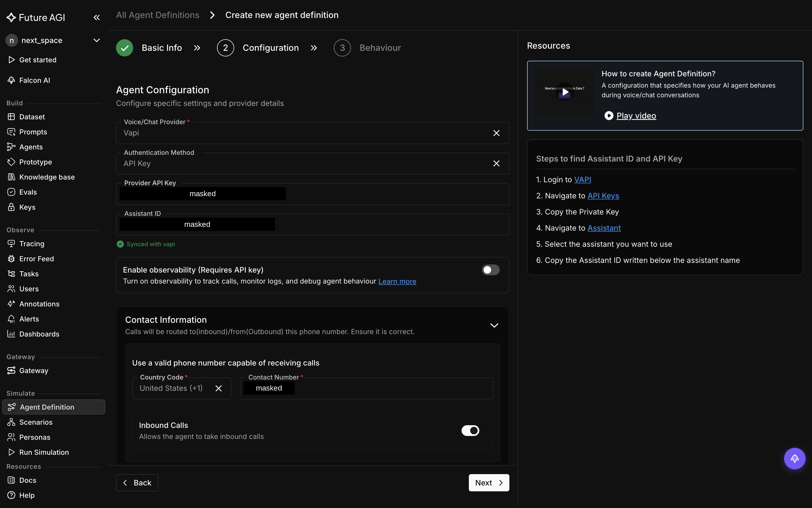Click the Help question-mark icon

[11, 495]
